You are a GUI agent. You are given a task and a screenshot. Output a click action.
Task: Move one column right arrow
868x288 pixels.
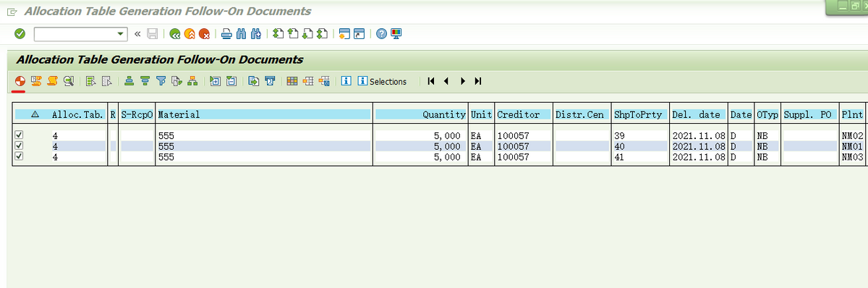pos(462,81)
